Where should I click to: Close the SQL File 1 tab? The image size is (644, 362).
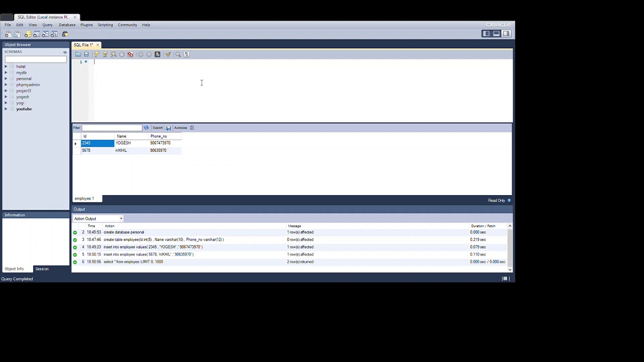click(98, 45)
